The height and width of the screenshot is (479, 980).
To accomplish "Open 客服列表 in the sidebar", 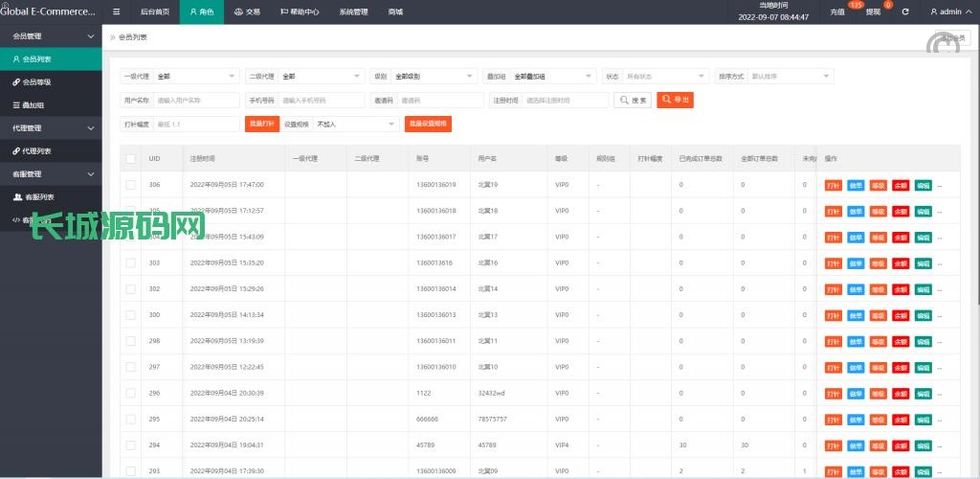I will (38, 196).
